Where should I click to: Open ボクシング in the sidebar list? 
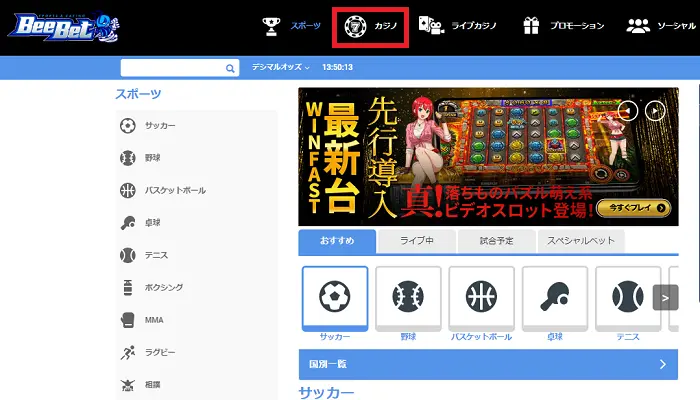pyautogui.click(x=163, y=288)
